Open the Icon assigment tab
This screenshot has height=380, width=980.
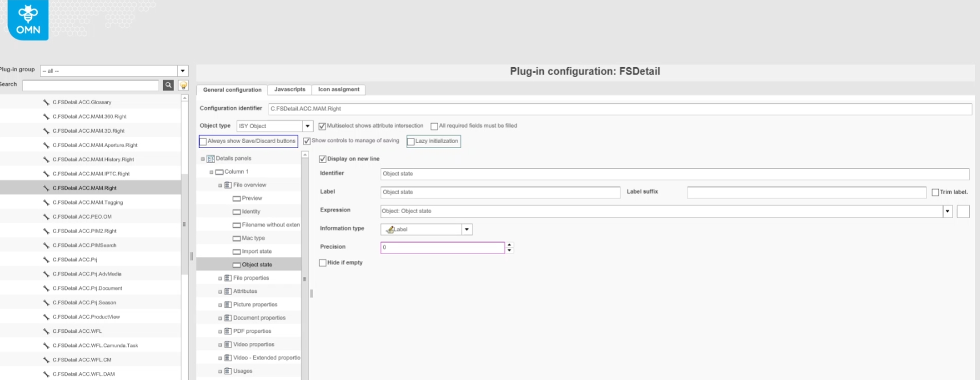click(x=338, y=89)
